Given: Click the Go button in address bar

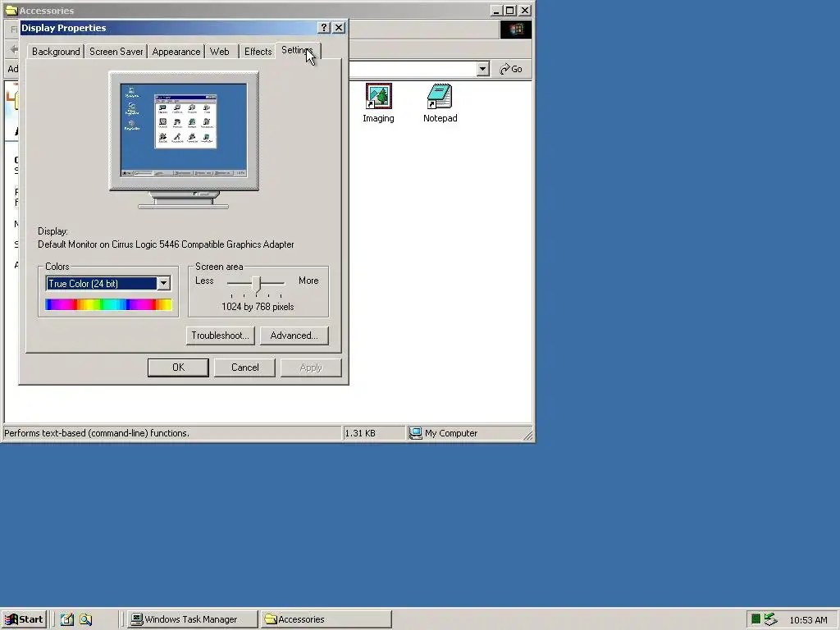Looking at the screenshot, I should (x=510, y=69).
